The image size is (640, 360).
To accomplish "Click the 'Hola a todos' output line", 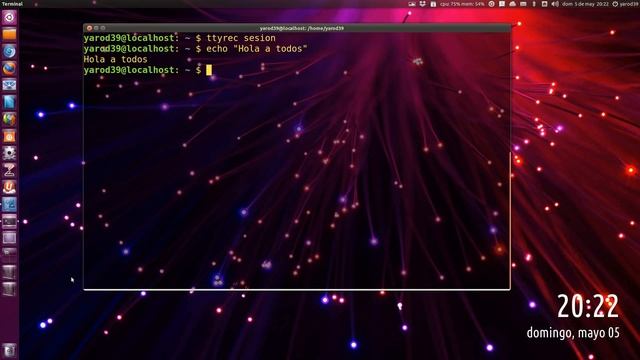I will pos(116,59).
